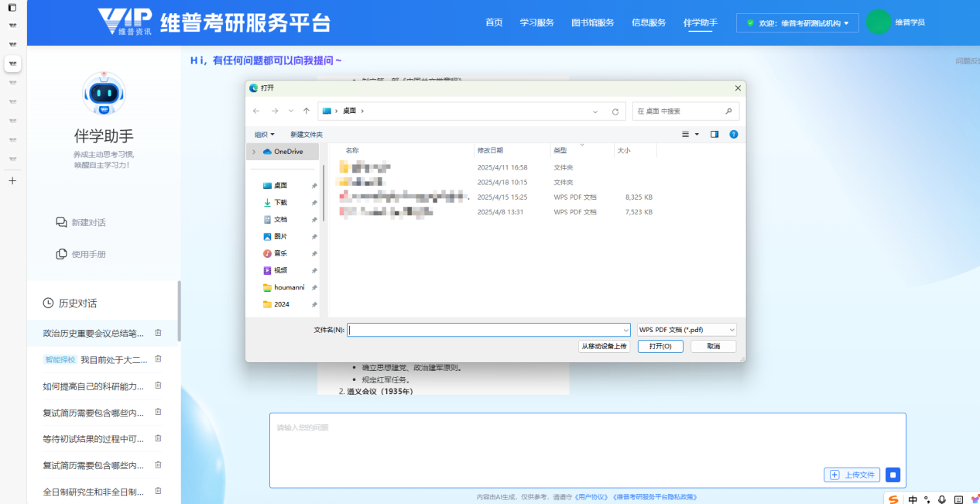Open the 图书馆服务 navigation tab
The width and height of the screenshot is (980, 504).
pyautogui.click(x=592, y=22)
